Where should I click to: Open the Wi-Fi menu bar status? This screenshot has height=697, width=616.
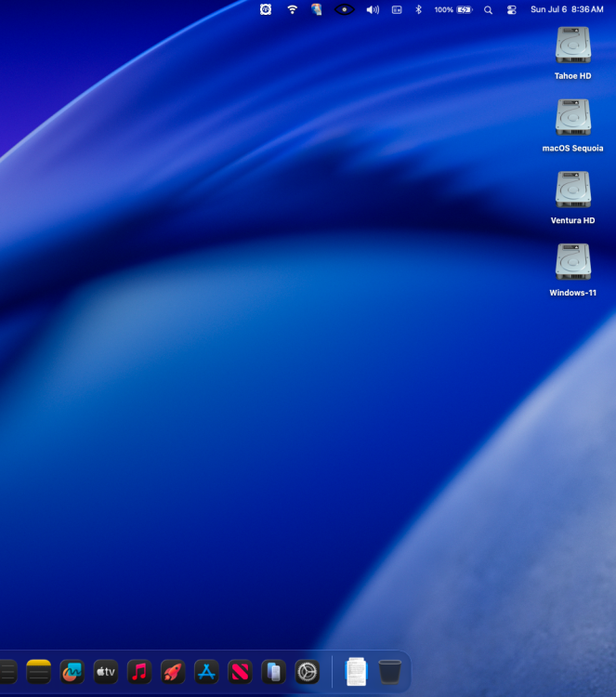292,9
